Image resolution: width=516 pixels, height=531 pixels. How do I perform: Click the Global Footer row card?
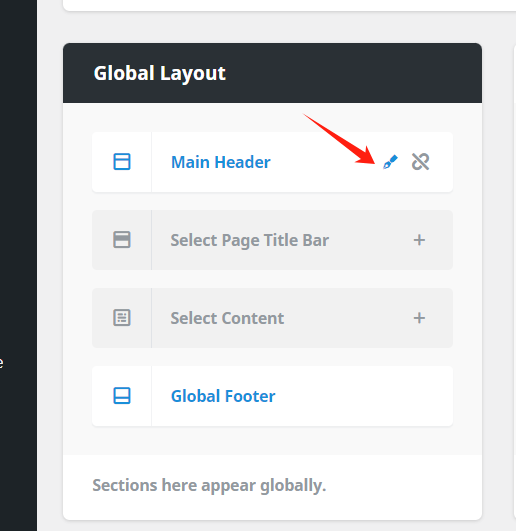point(273,396)
